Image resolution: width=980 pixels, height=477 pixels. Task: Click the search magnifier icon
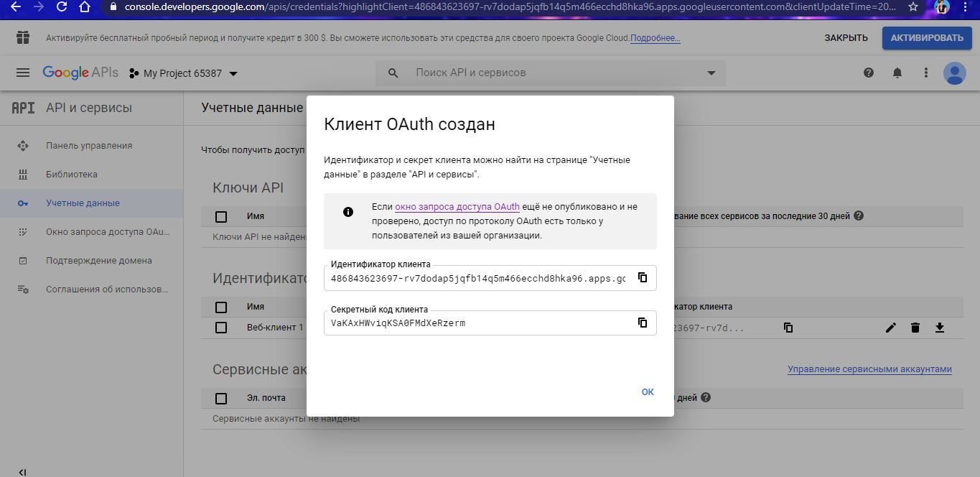tap(393, 73)
